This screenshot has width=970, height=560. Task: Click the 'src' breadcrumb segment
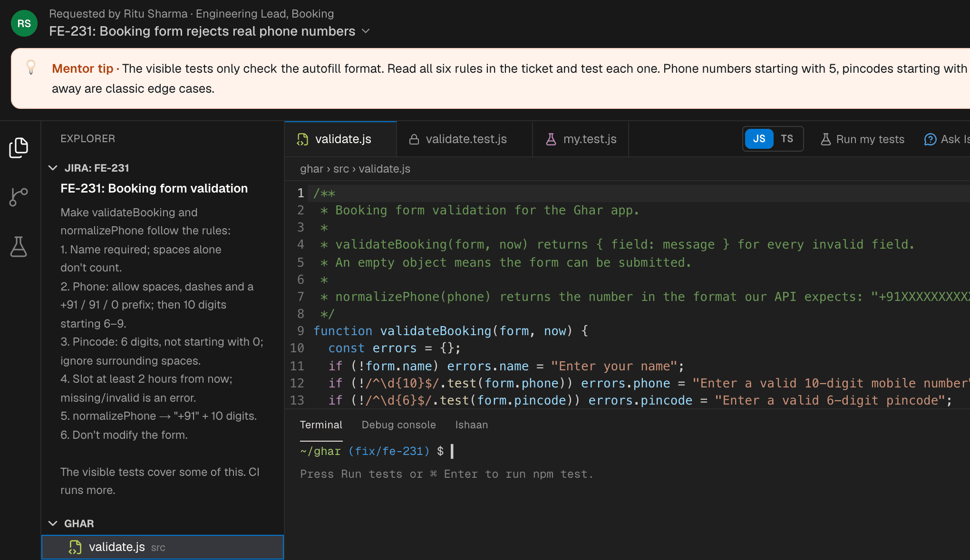(341, 169)
